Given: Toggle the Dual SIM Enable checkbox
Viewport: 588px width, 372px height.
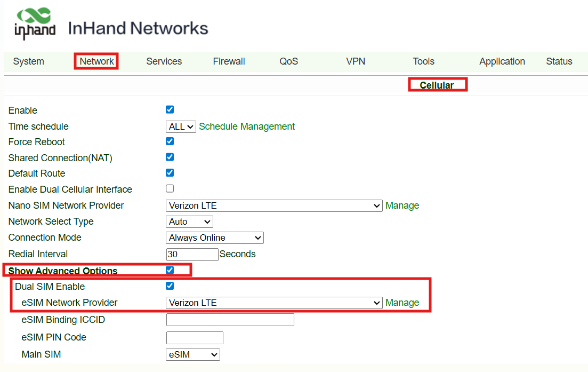Looking at the screenshot, I should (170, 286).
